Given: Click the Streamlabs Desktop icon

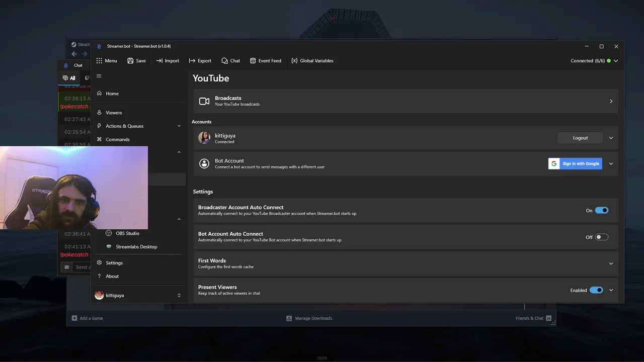Looking at the screenshot, I should (109, 247).
